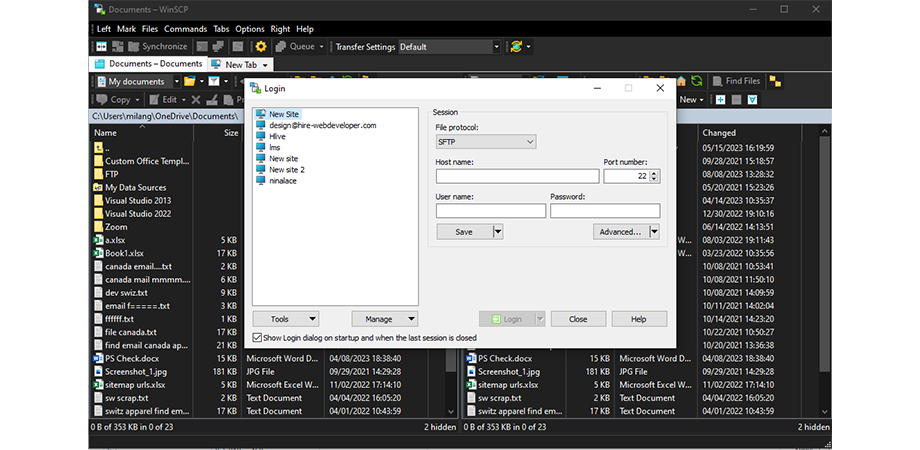Open the Mark menu
Viewport: 920px width, 450px height.
(x=126, y=29)
